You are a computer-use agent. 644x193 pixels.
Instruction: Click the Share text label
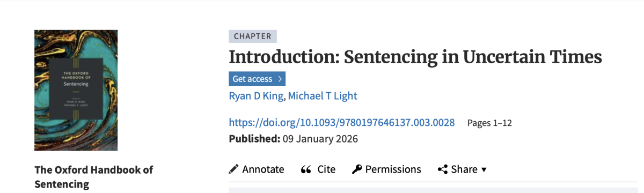464,169
